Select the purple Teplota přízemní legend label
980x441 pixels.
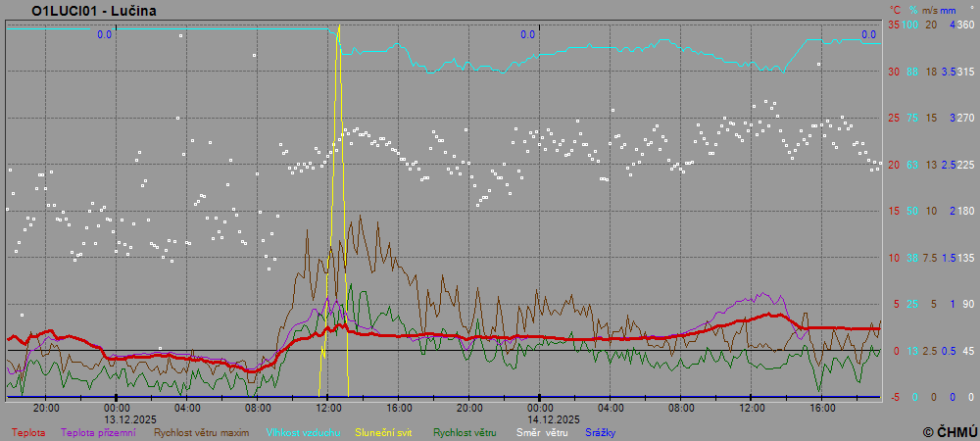coord(98,431)
